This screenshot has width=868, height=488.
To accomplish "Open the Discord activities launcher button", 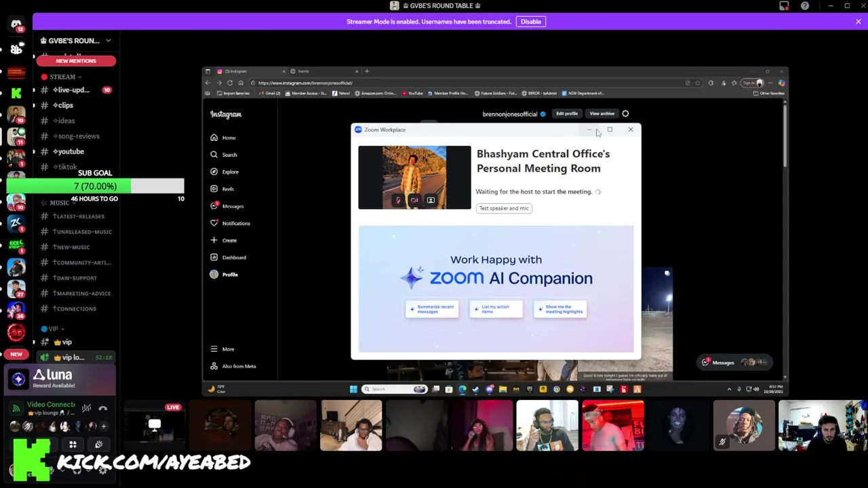I will tap(73, 445).
